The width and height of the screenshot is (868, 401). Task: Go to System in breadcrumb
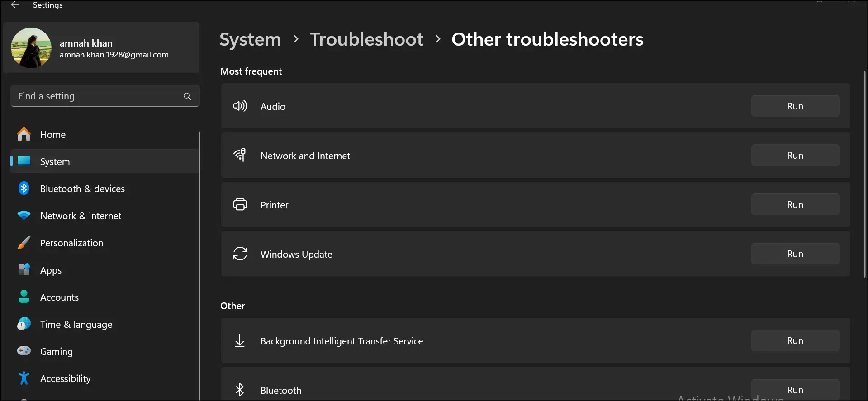pos(250,39)
